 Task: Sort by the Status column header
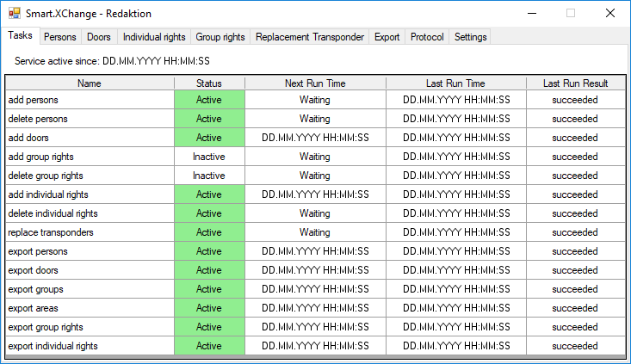pos(209,83)
